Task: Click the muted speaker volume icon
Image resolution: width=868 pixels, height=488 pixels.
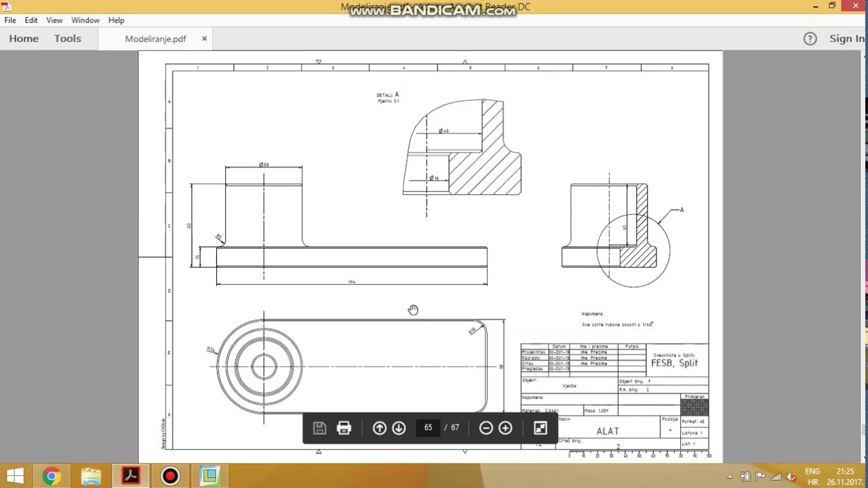Action: pyautogui.click(x=791, y=477)
